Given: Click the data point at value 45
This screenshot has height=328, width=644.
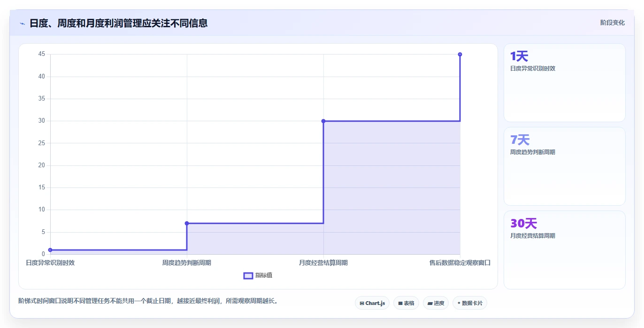Looking at the screenshot, I should click(460, 55).
